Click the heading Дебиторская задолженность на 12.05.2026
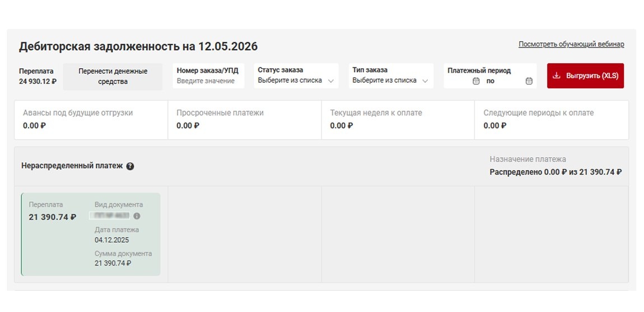644x312 pixels. (138, 46)
